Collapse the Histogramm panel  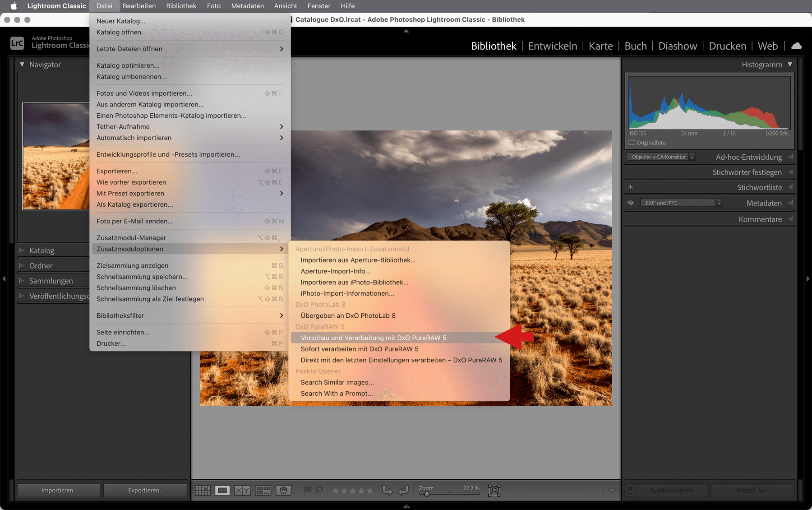click(x=790, y=65)
